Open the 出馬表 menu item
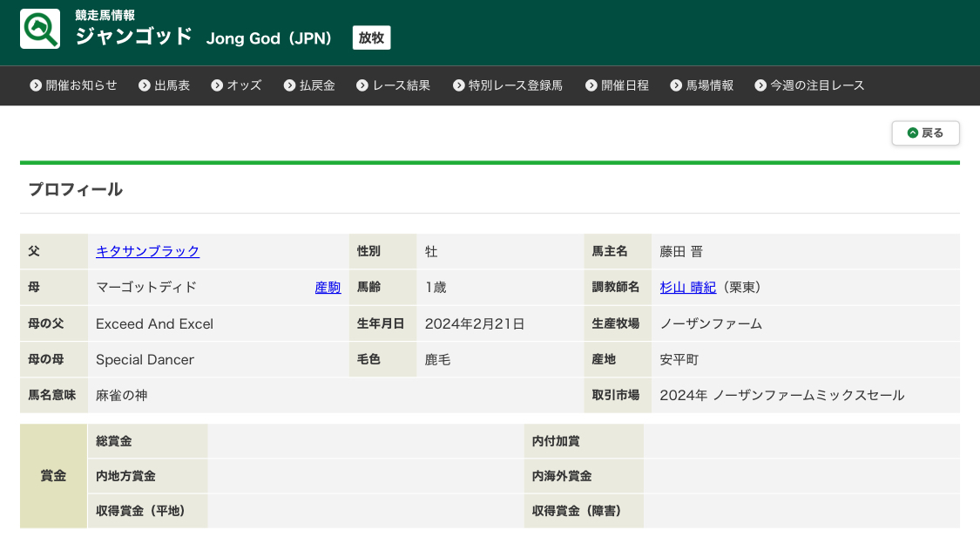 tap(172, 85)
